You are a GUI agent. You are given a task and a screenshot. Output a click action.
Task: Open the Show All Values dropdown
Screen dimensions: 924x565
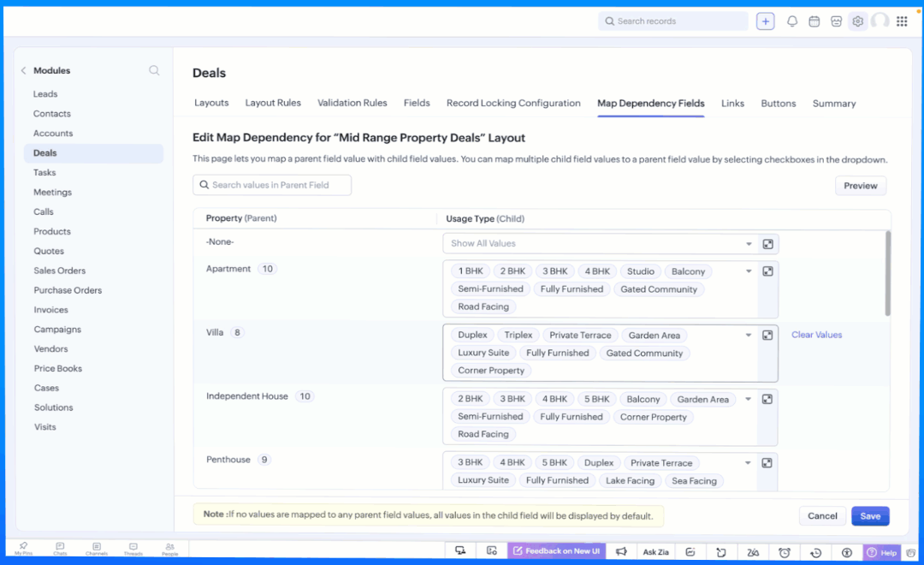[x=599, y=244]
